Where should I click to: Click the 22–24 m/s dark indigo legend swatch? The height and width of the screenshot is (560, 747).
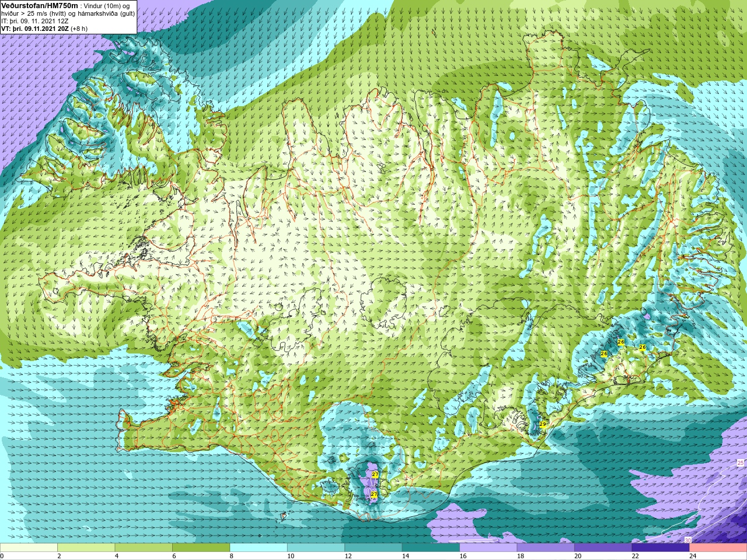(x=661, y=548)
